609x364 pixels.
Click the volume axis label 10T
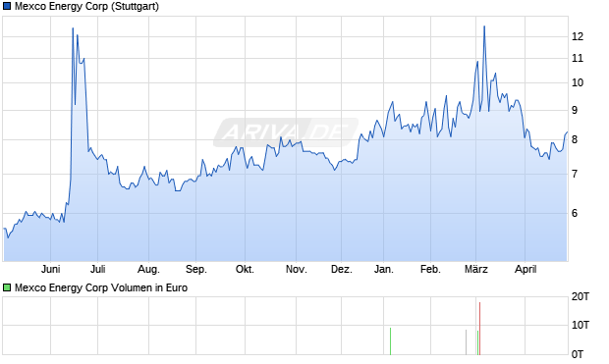click(x=581, y=325)
